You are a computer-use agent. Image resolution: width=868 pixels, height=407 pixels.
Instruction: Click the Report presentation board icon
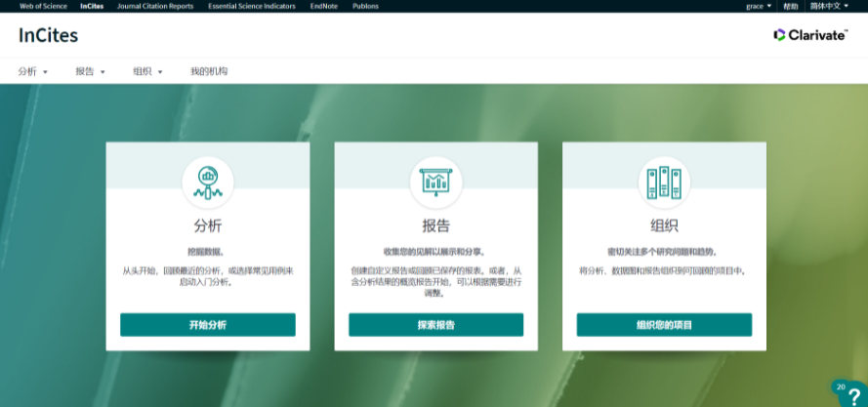[x=435, y=183]
